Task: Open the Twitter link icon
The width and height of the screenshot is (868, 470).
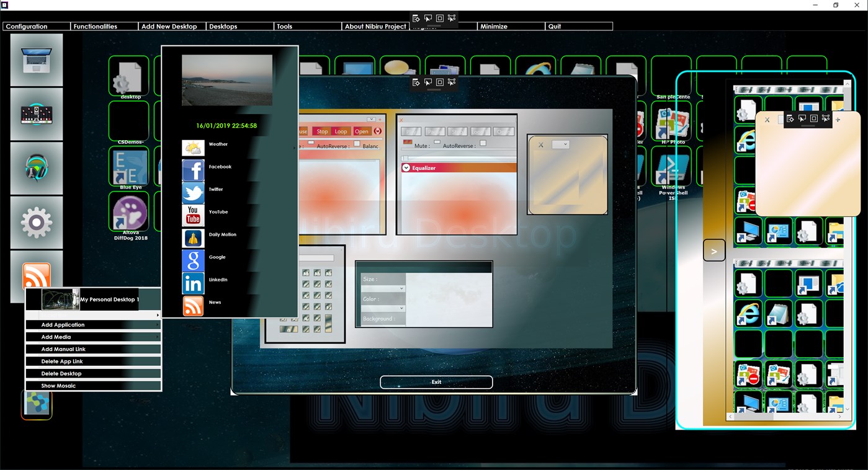Action: (x=193, y=192)
